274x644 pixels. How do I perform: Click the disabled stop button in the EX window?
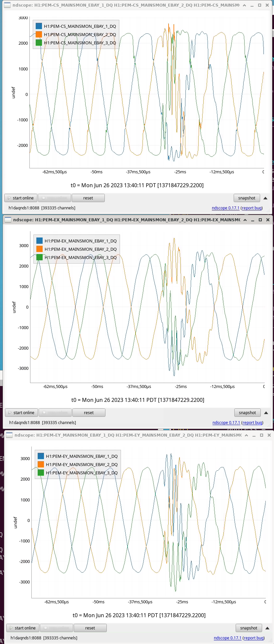click(55, 412)
